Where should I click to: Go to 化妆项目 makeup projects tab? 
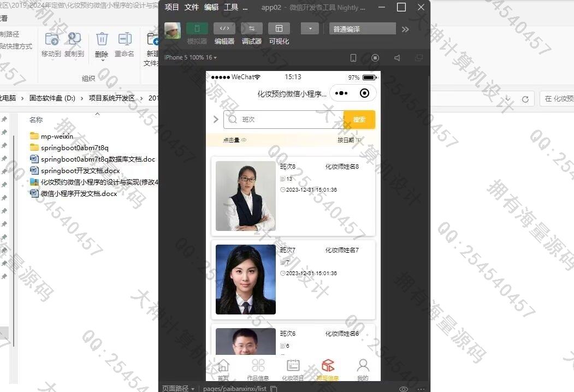coord(293,370)
